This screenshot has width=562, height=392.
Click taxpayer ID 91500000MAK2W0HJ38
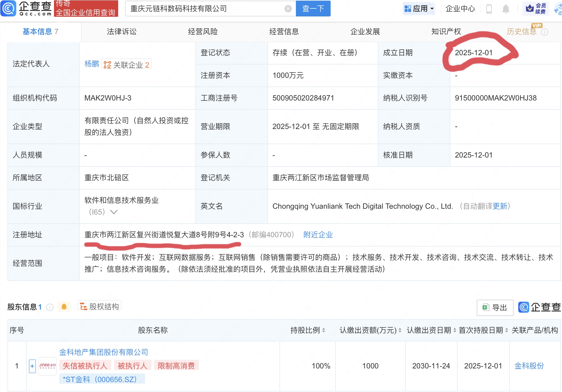(496, 98)
